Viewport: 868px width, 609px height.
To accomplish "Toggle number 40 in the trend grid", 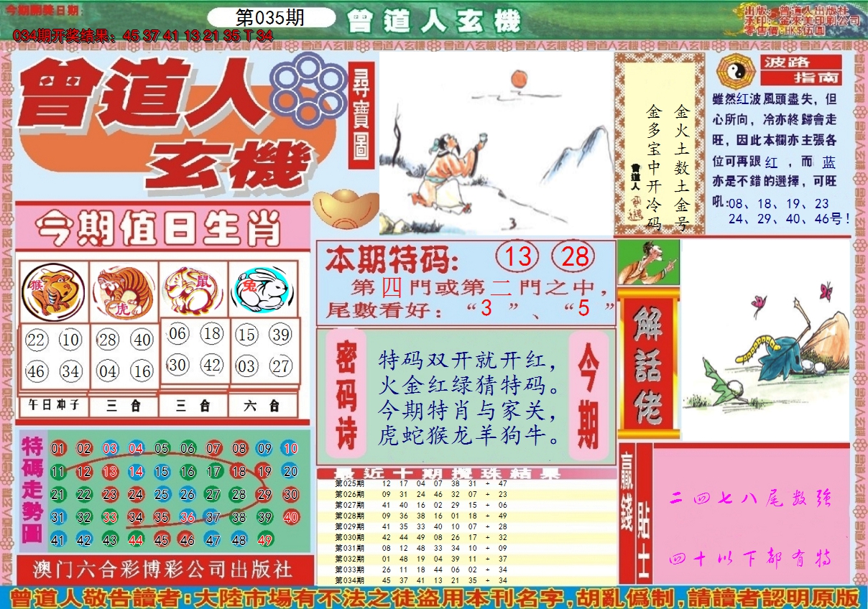I will 292,515.
